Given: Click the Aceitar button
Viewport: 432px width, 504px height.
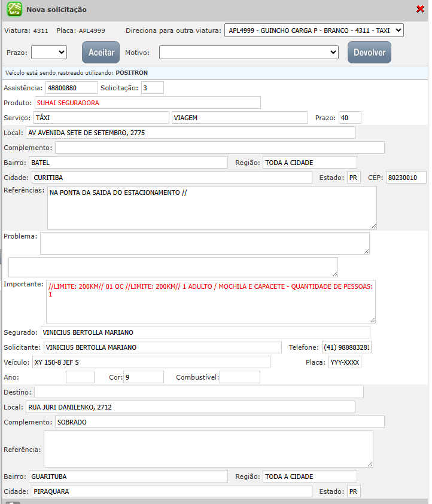Looking at the screenshot, I should coord(101,53).
